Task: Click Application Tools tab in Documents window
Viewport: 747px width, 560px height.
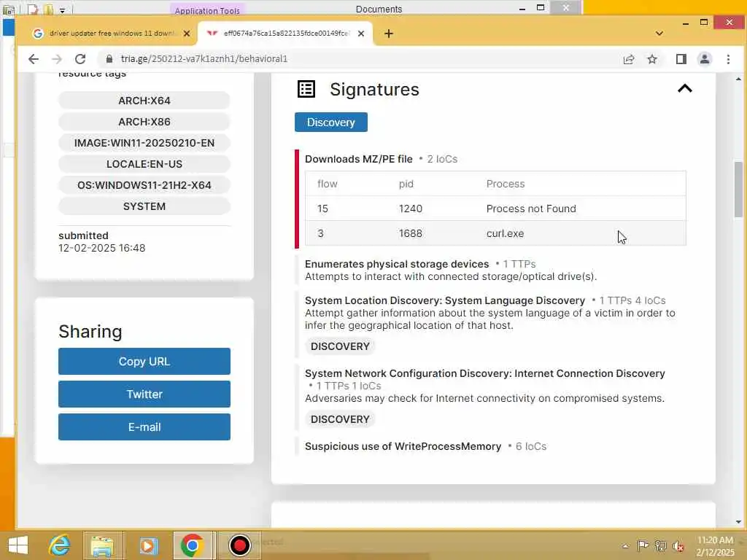Action: 207,10
